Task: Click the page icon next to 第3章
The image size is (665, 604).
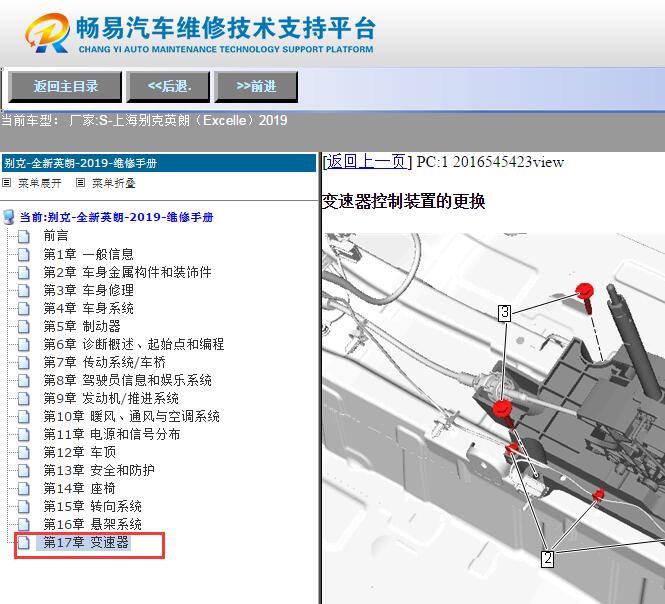Action: 24,291
